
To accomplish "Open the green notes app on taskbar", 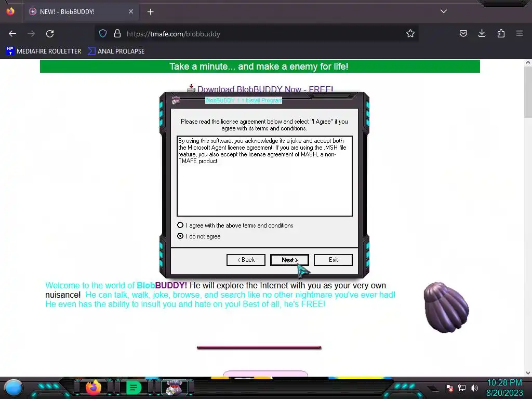I will pyautogui.click(x=134, y=388).
